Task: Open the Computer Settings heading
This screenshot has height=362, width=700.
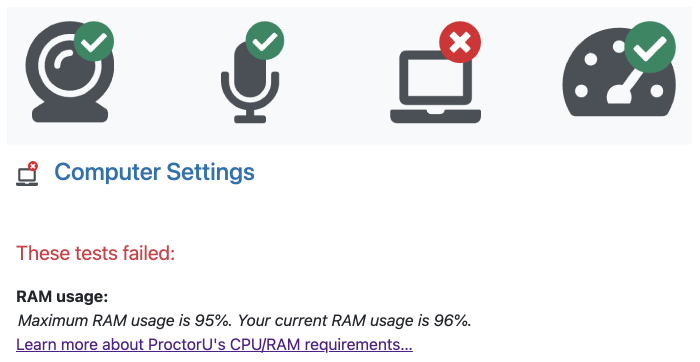Action: click(154, 172)
